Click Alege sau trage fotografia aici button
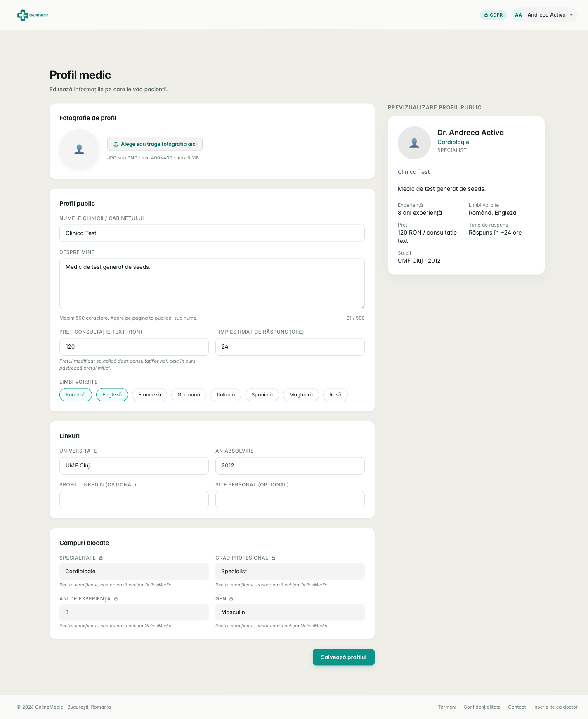 tap(155, 144)
